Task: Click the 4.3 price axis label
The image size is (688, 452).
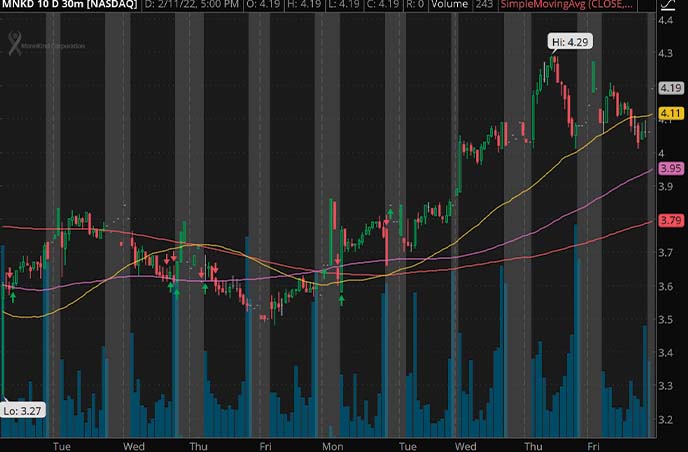Action: 666,54
